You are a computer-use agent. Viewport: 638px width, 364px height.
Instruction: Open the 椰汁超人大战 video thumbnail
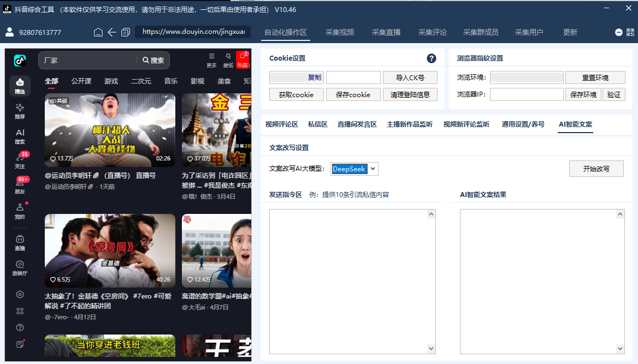110,130
